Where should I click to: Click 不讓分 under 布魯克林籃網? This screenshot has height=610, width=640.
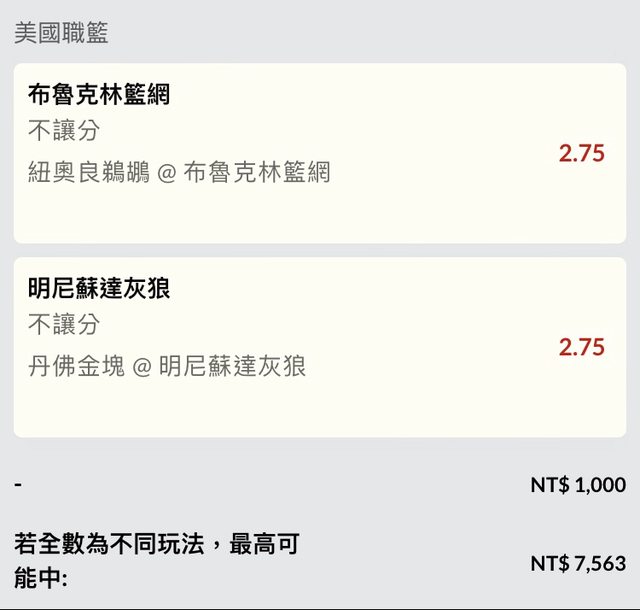[64, 131]
